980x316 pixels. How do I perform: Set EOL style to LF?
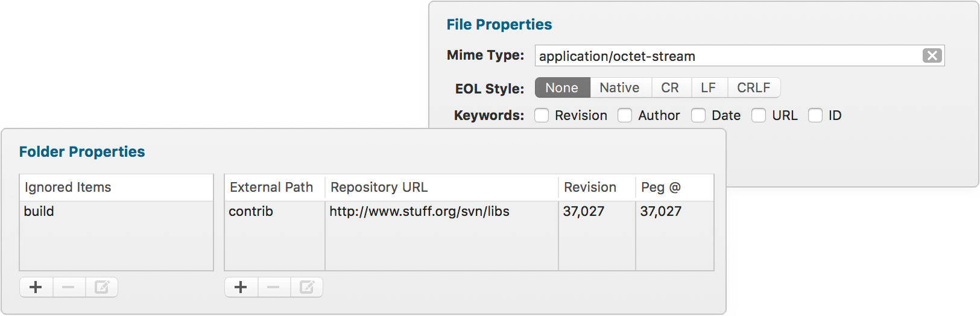709,87
